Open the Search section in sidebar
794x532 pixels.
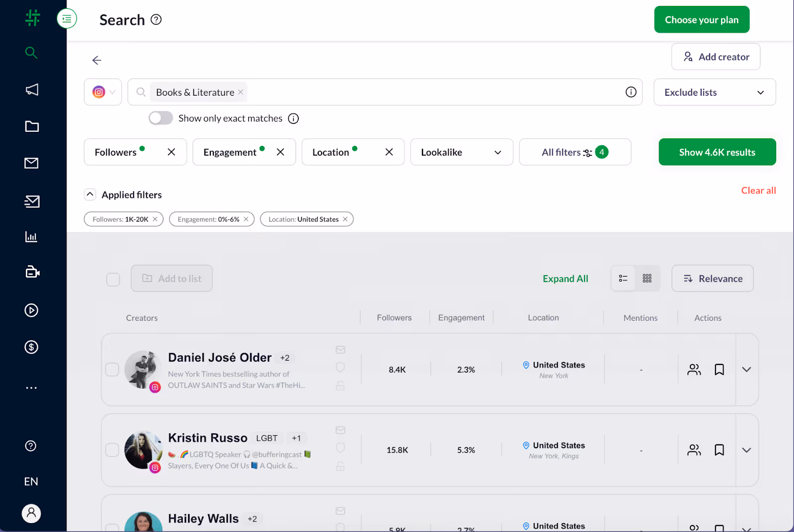(31, 53)
